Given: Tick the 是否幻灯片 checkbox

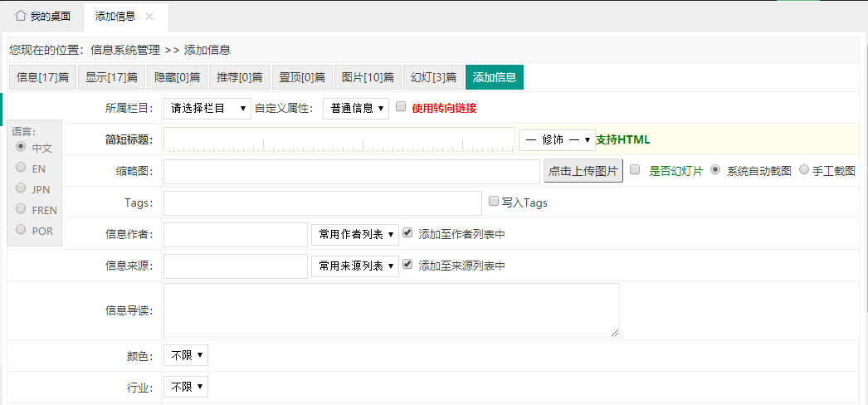Looking at the screenshot, I should click(x=635, y=170).
